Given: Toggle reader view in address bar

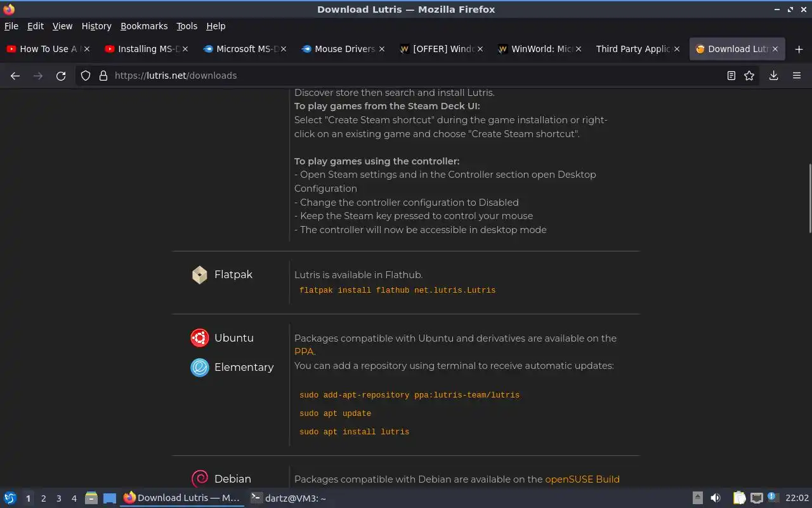Looking at the screenshot, I should (731, 76).
